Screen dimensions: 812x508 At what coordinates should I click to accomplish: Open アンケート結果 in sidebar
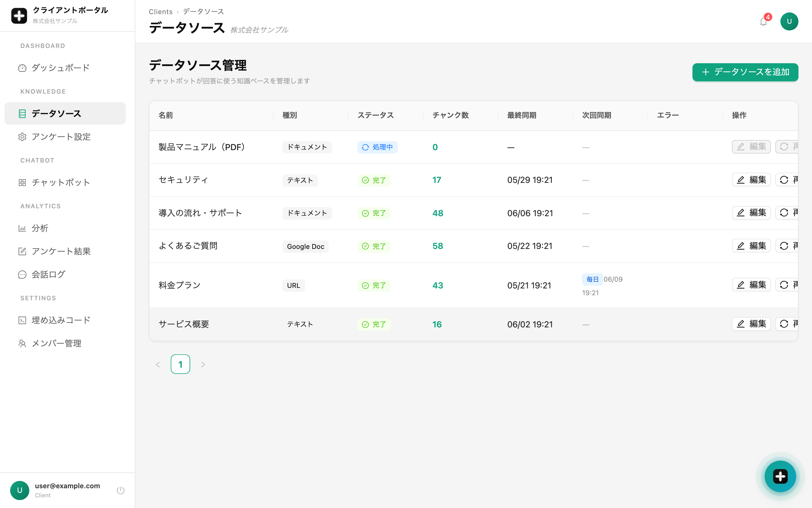pyautogui.click(x=65, y=252)
